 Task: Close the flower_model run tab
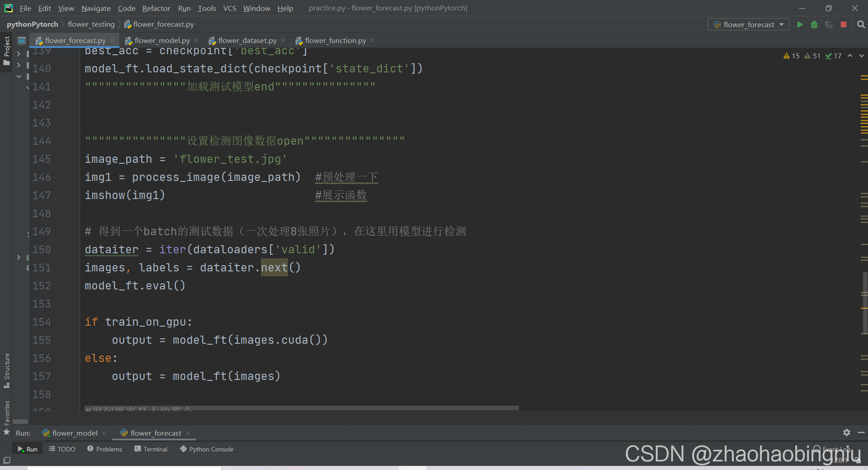click(x=104, y=433)
